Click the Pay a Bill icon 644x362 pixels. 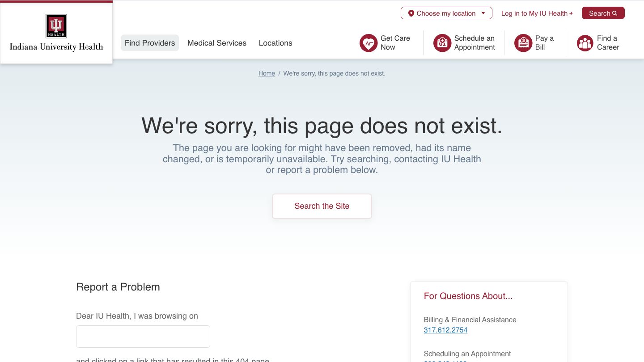click(x=523, y=43)
